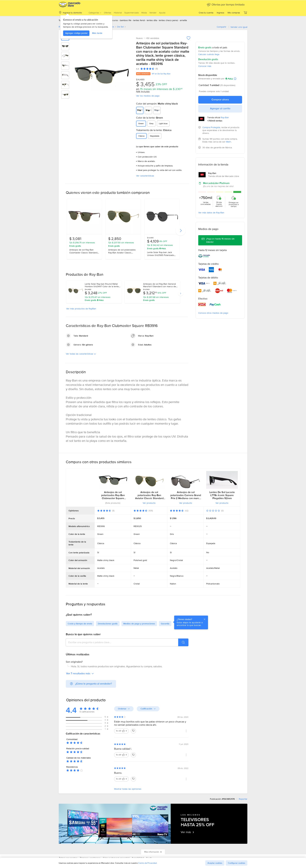Click Agregar al carrito
This screenshot has height=868, width=306.
[220, 108]
